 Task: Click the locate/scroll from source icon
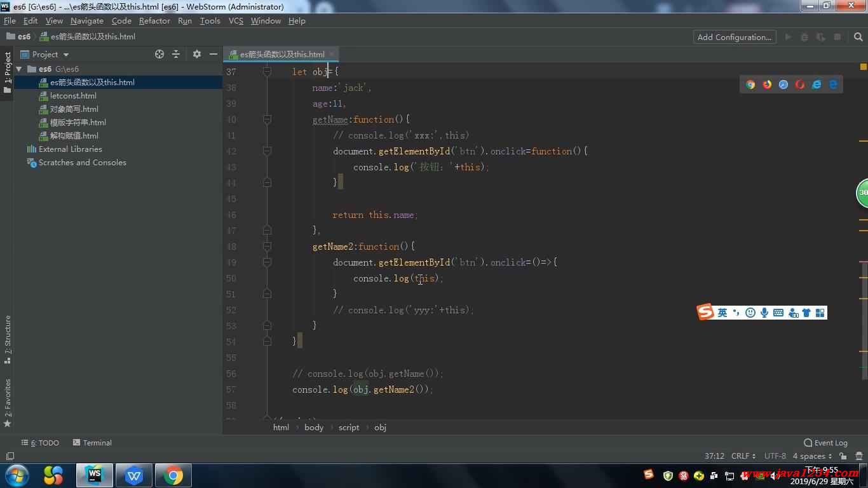coord(159,54)
